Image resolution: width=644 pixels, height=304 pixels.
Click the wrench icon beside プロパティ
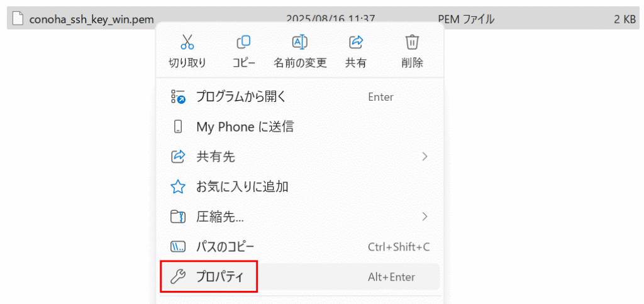(x=178, y=277)
